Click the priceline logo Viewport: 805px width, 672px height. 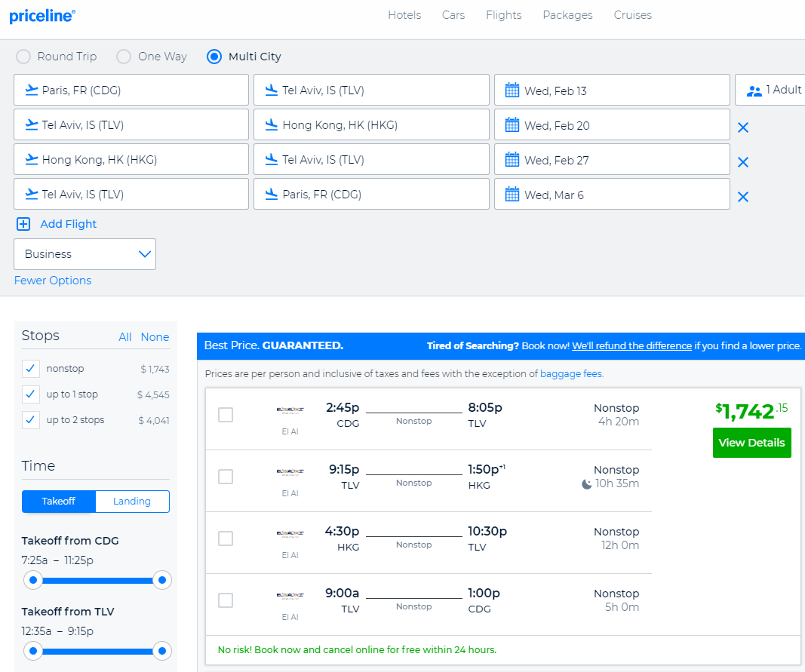42,16
